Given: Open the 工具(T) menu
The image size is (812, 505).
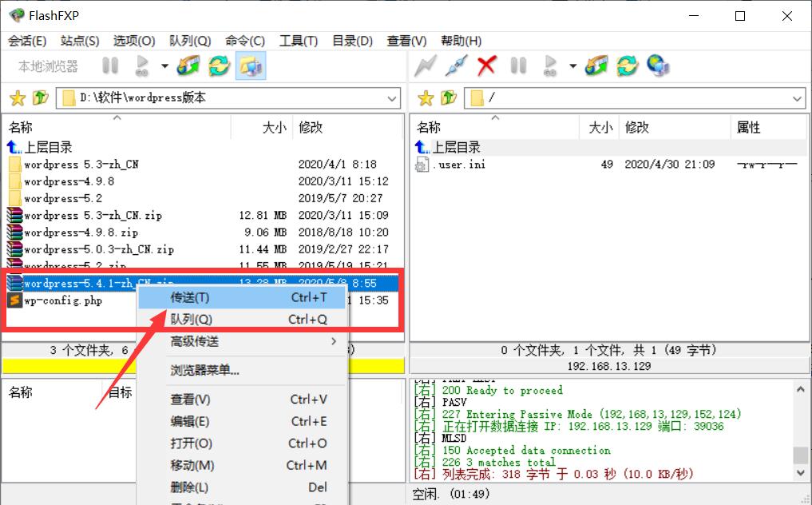Looking at the screenshot, I should [299, 41].
